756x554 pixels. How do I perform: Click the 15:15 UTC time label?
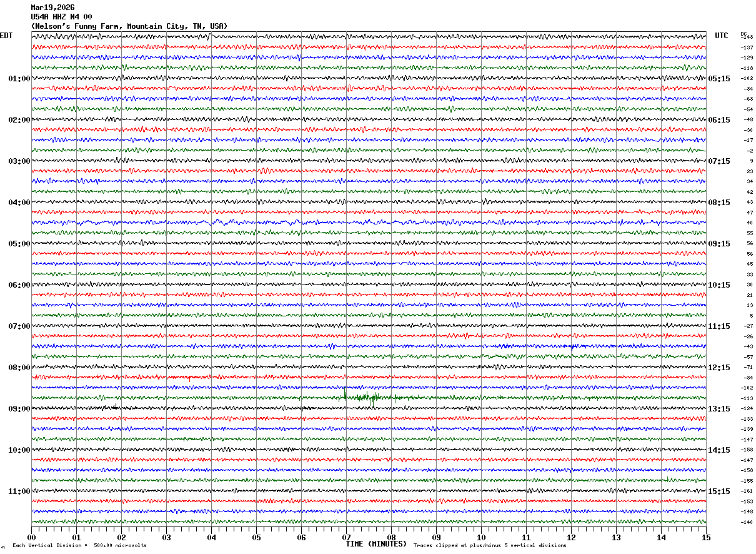(719, 491)
